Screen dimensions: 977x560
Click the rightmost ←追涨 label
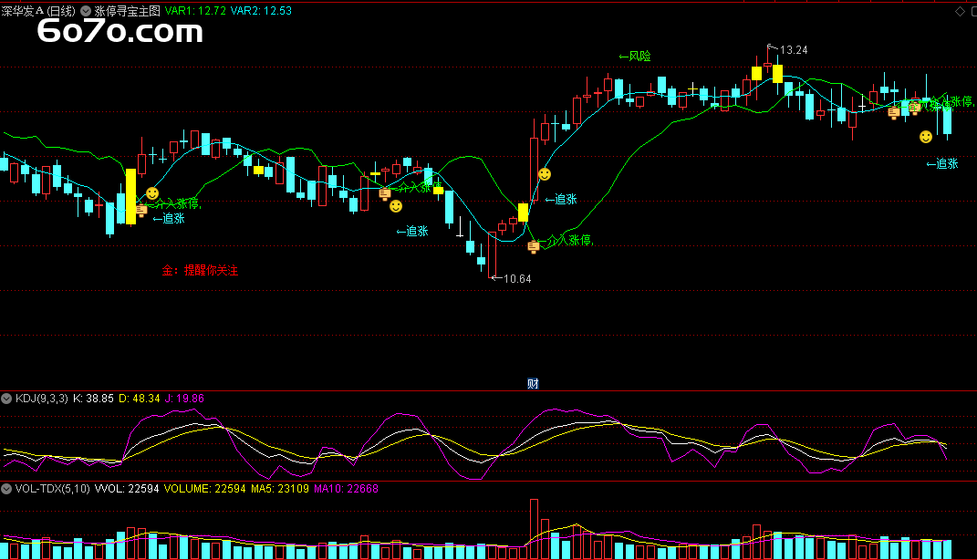942,164
